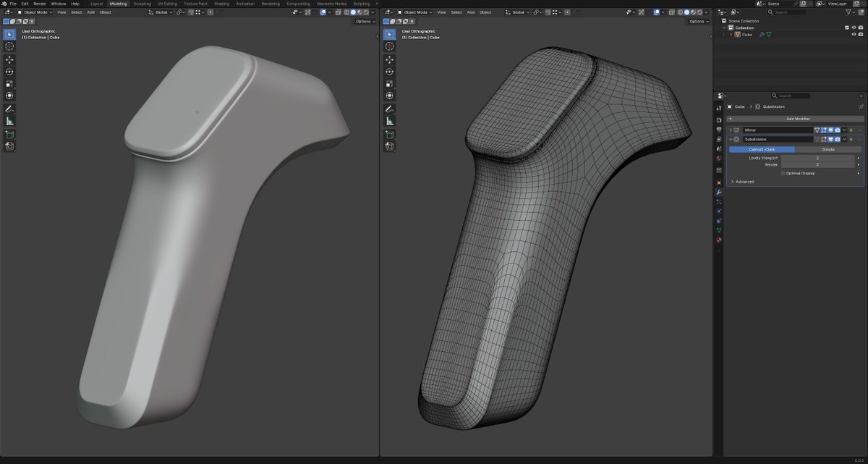868x464 pixels.
Task: Select the Transform tool in left viewport
Action: [9, 96]
